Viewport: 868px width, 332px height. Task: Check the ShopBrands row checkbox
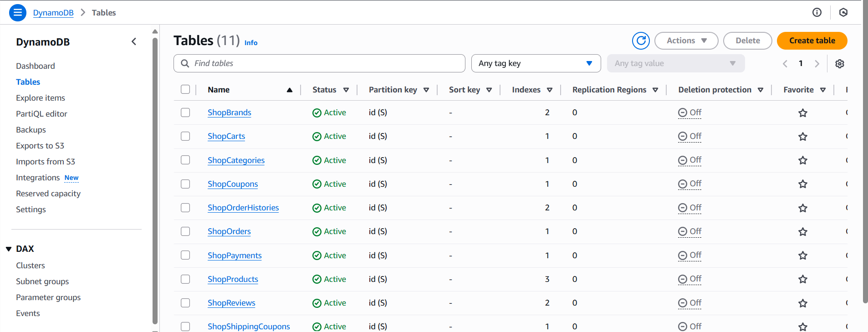tap(185, 112)
